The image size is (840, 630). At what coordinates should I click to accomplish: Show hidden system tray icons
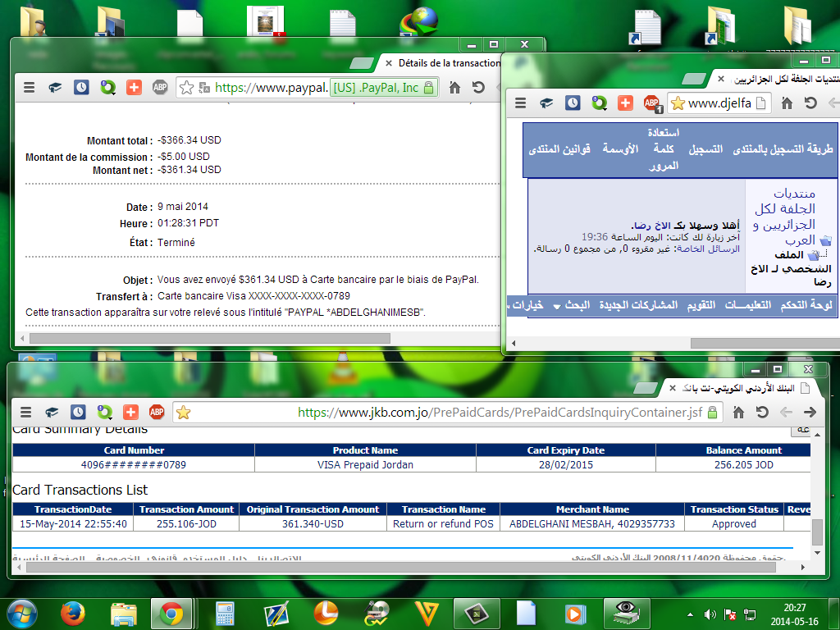[690, 614]
